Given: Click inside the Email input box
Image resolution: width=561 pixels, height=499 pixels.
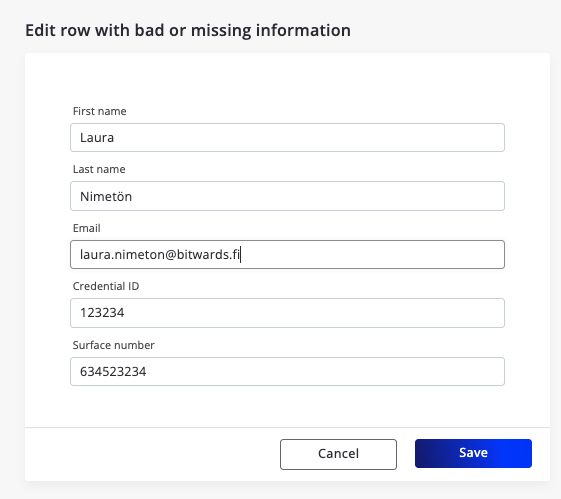Looking at the screenshot, I should (287, 255).
